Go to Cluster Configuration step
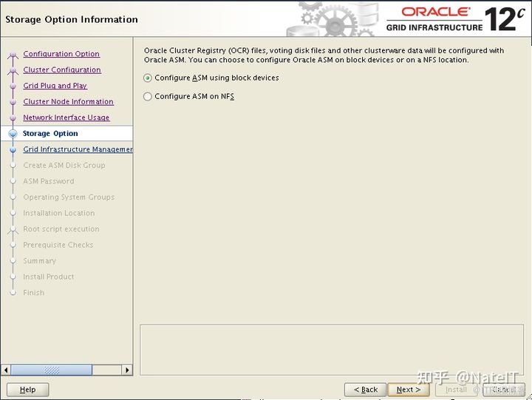Screen dimensions: 532x400 (x=62, y=70)
